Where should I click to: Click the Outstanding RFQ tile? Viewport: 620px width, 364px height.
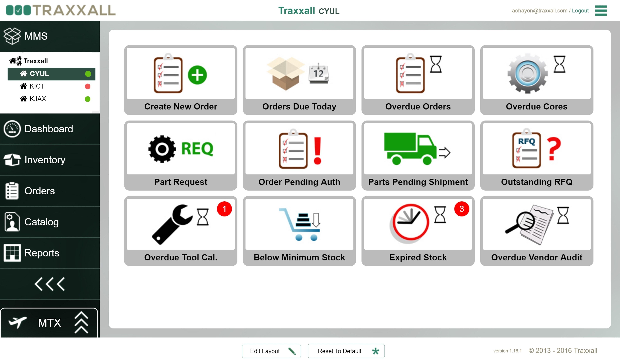pos(536,155)
